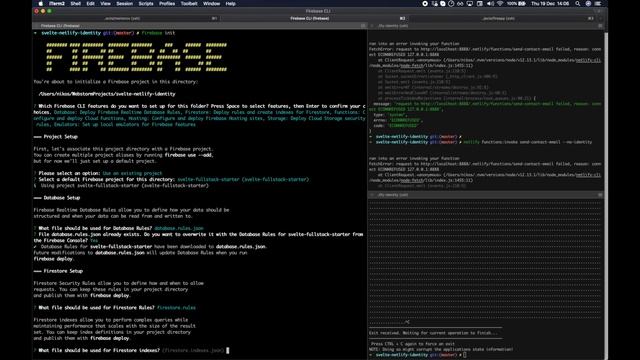The height and width of the screenshot is (360, 640).
Task: Open the Scripts menu
Action: click(x=146, y=4)
